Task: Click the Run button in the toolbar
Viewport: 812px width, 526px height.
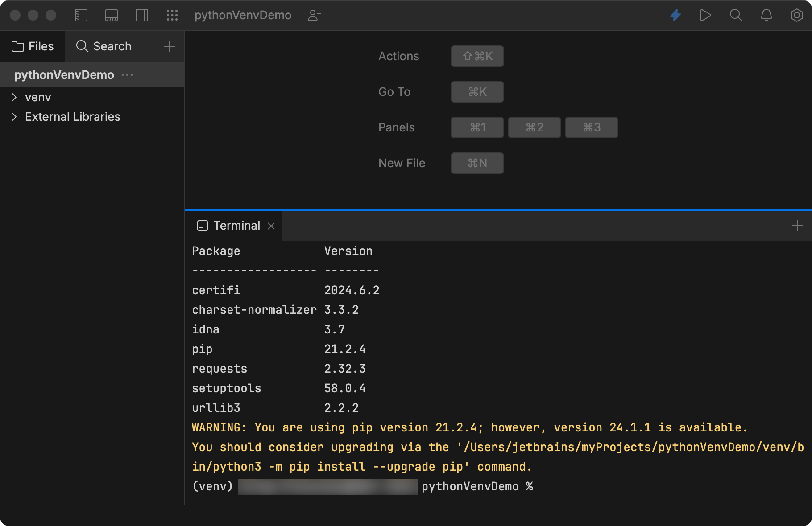Action: click(x=705, y=15)
